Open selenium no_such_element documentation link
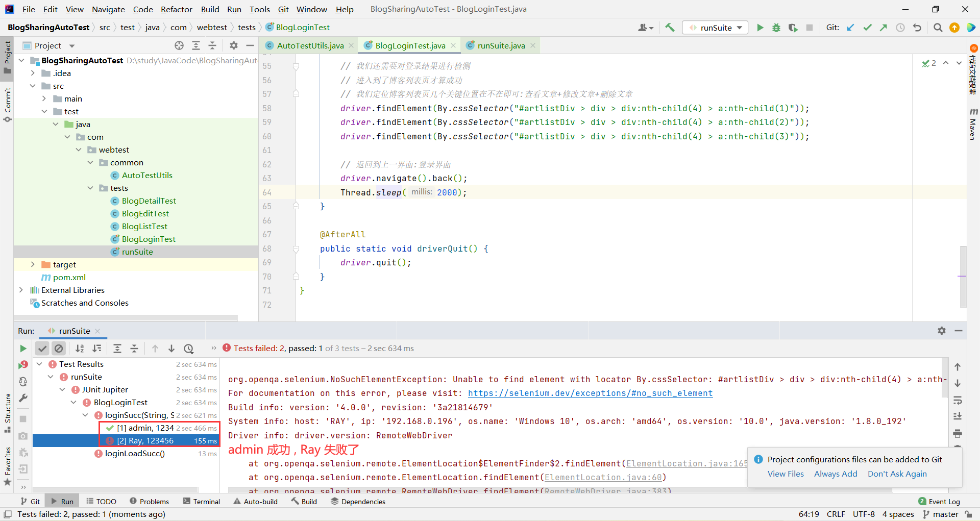980x521 pixels. pyautogui.click(x=590, y=393)
